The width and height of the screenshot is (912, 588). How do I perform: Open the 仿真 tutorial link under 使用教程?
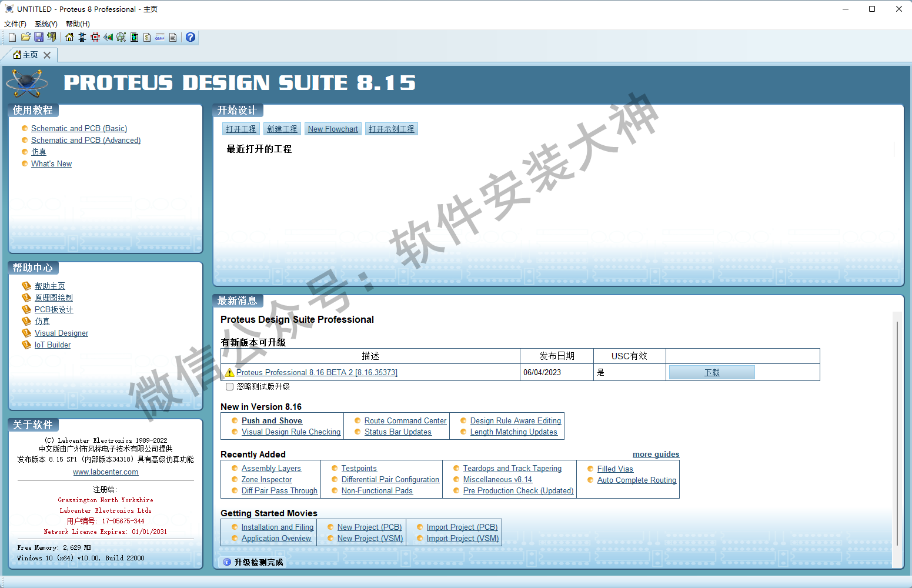[39, 152]
